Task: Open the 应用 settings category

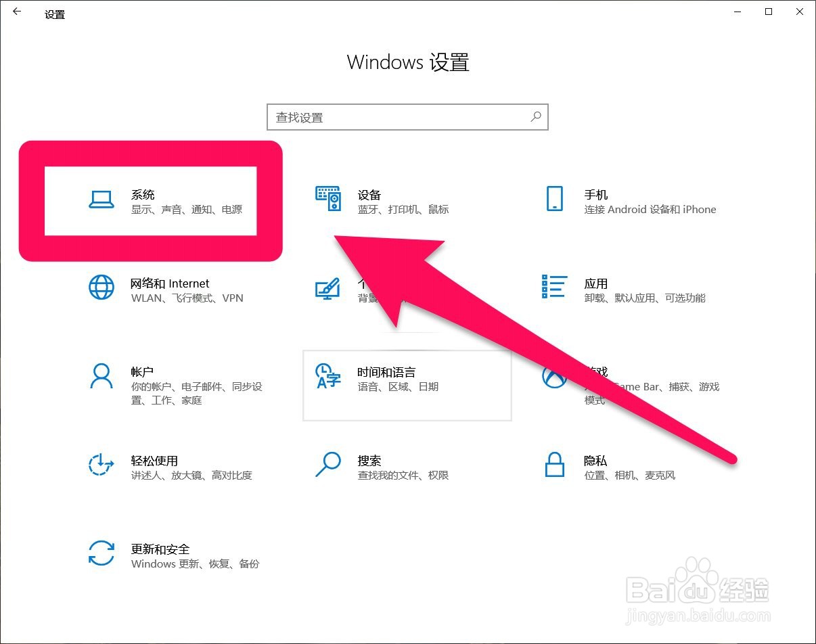Action: click(x=633, y=290)
